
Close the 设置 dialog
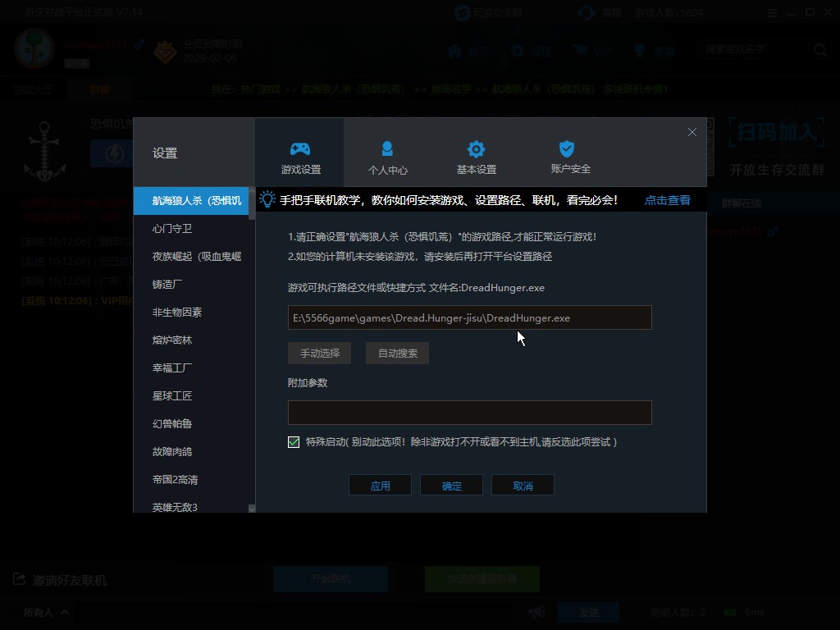tap(692, 132)
